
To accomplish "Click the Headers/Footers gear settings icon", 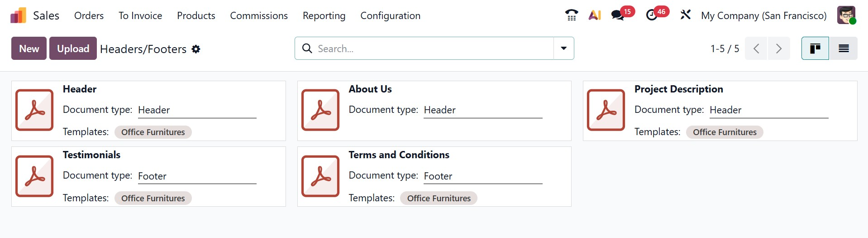I will 196,49.
